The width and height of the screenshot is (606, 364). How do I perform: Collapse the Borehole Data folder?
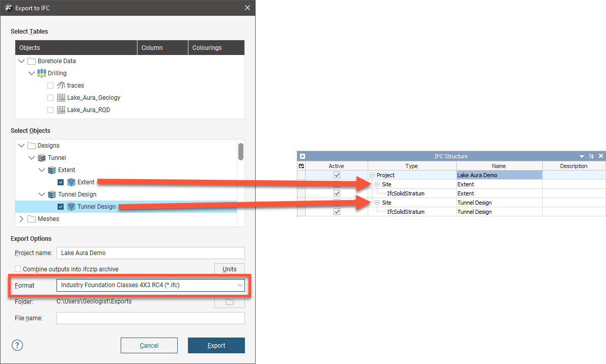click(x=21, y=61)
